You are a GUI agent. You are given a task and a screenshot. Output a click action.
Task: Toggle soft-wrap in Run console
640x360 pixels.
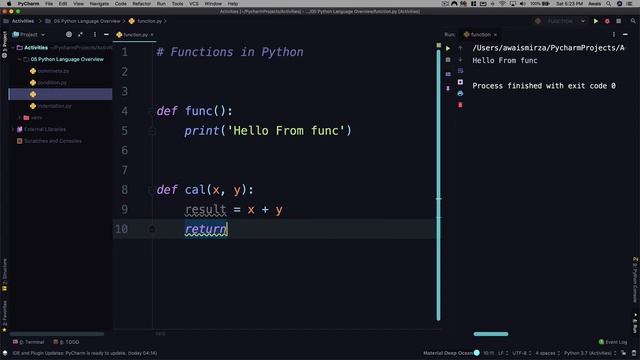tap(460, 71)
